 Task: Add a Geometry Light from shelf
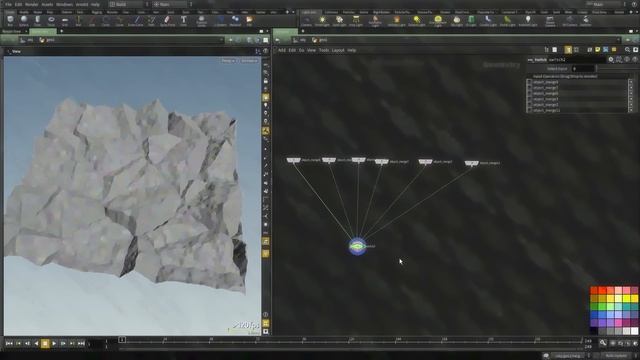(x=375, y=21)
